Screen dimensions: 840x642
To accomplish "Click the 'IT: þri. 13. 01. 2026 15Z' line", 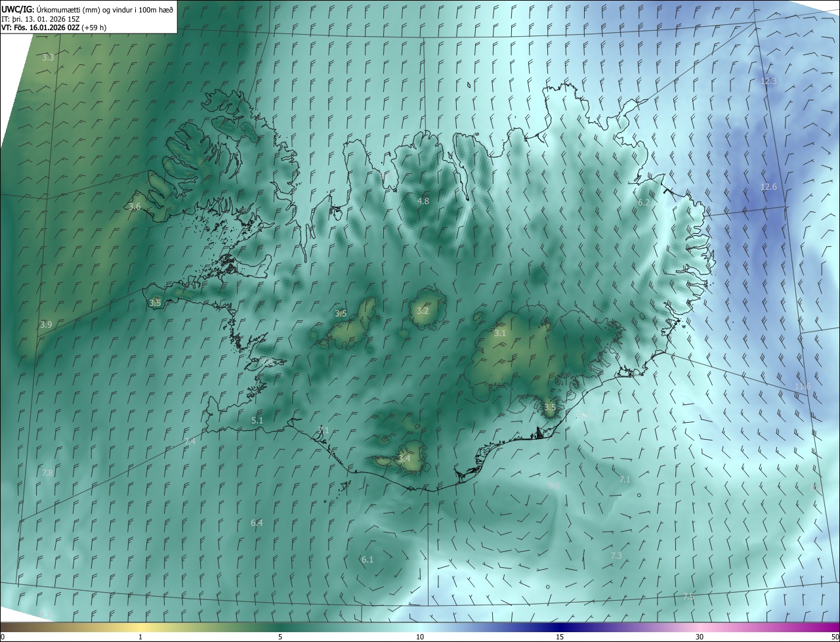I will click(x=40, y=18).
